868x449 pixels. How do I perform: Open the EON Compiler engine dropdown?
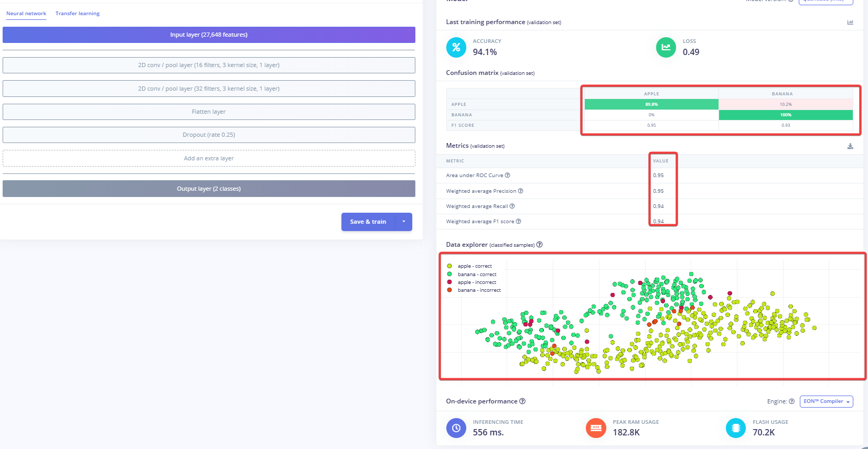827,401
